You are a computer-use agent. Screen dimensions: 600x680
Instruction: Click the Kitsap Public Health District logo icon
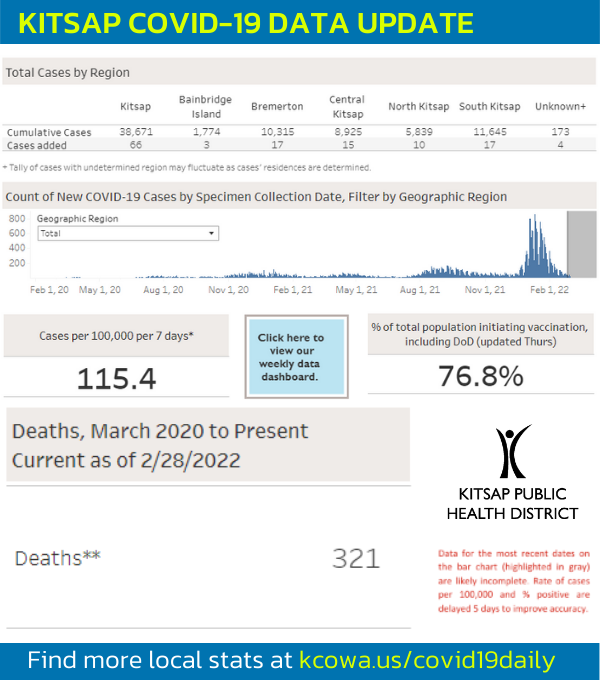513,451
